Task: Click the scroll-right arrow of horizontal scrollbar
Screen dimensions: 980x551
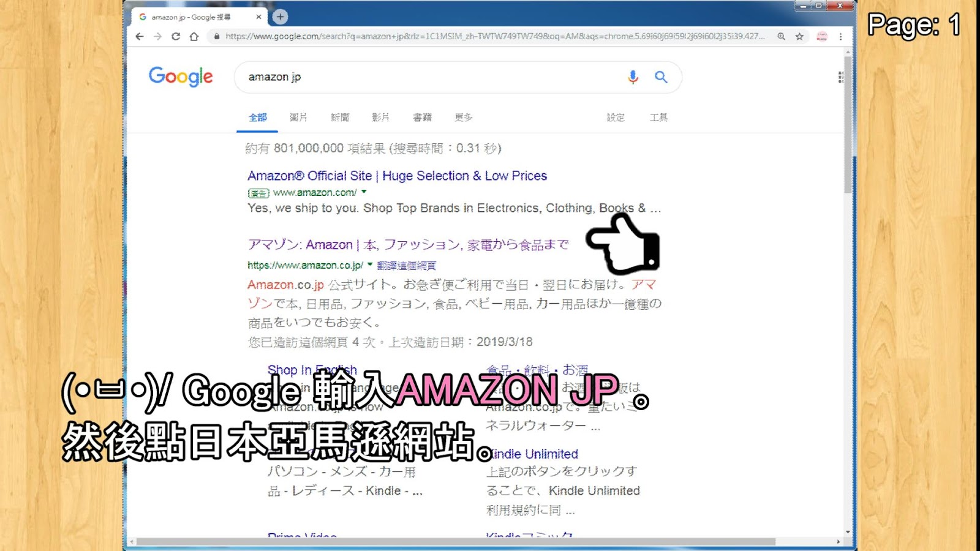Action: (x=839, y=542)
